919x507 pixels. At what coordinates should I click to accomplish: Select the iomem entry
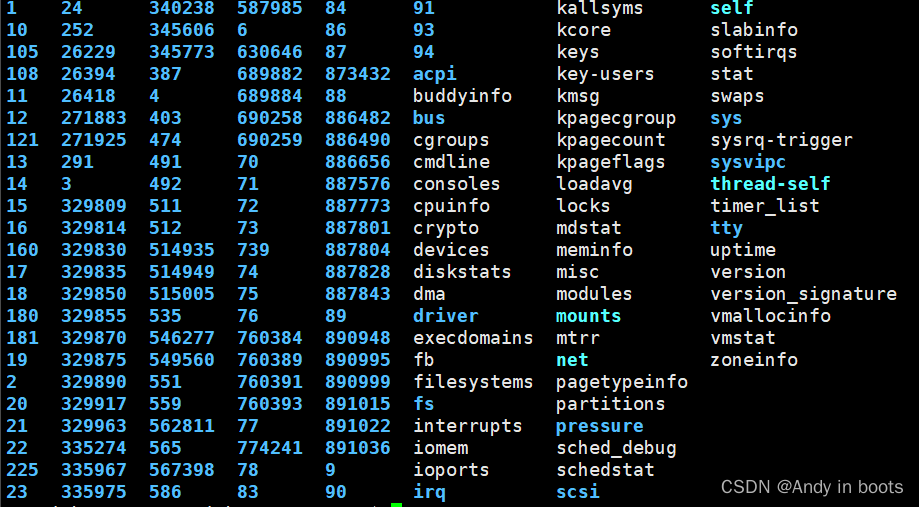point(441,448)
